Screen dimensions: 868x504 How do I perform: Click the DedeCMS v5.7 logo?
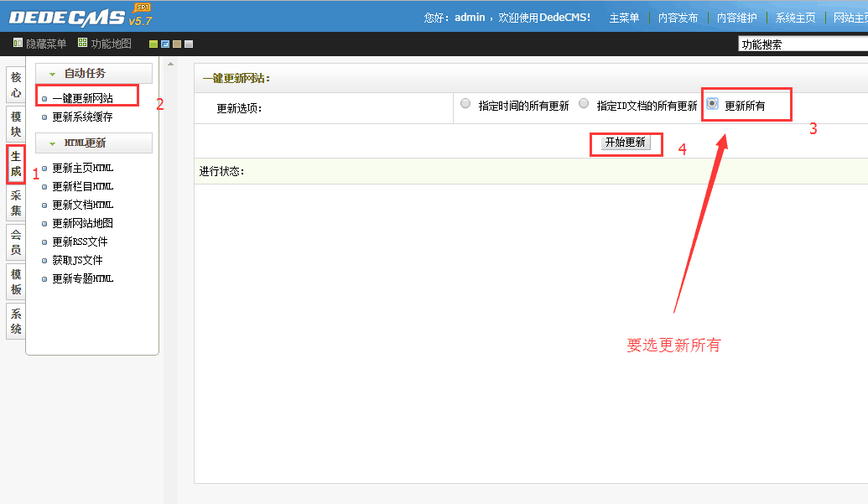point(81,15)
